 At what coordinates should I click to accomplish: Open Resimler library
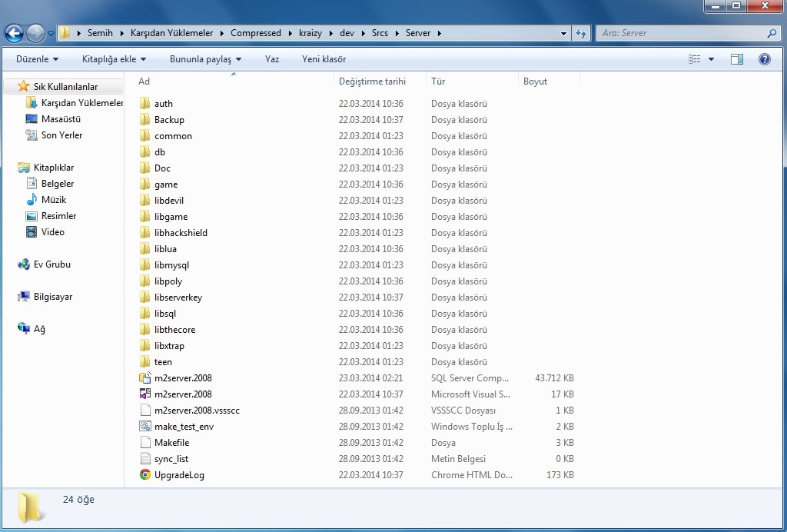tap(58, 216)
